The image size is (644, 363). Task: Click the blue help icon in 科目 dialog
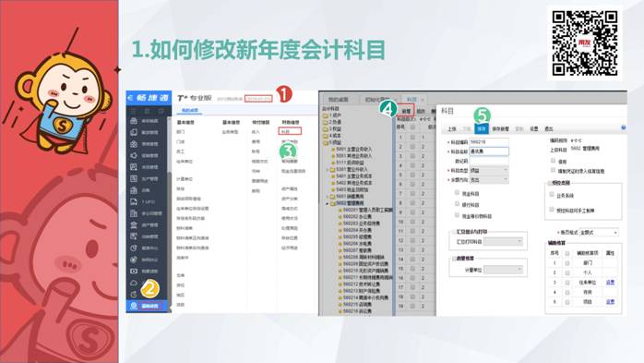(623, 127)
